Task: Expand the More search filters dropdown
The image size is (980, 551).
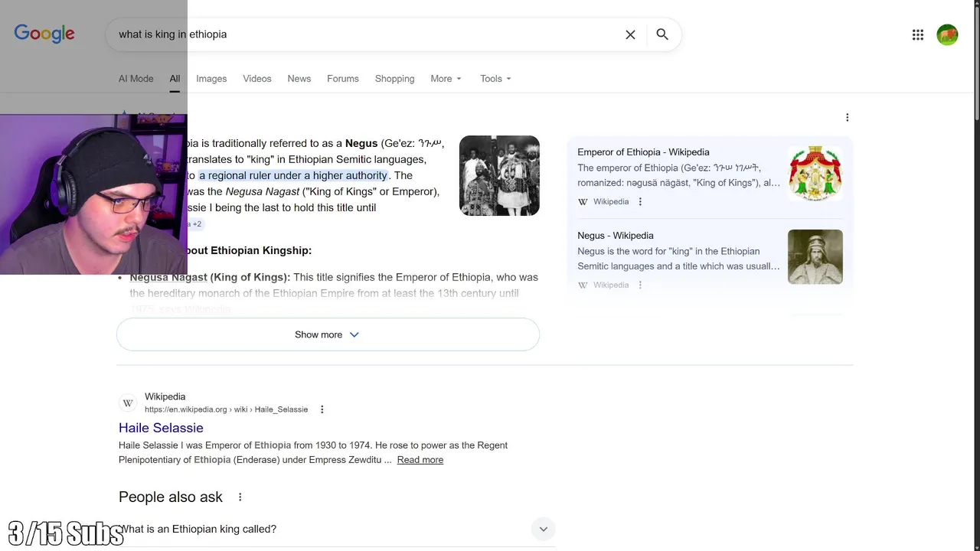Action: point(446,79)
